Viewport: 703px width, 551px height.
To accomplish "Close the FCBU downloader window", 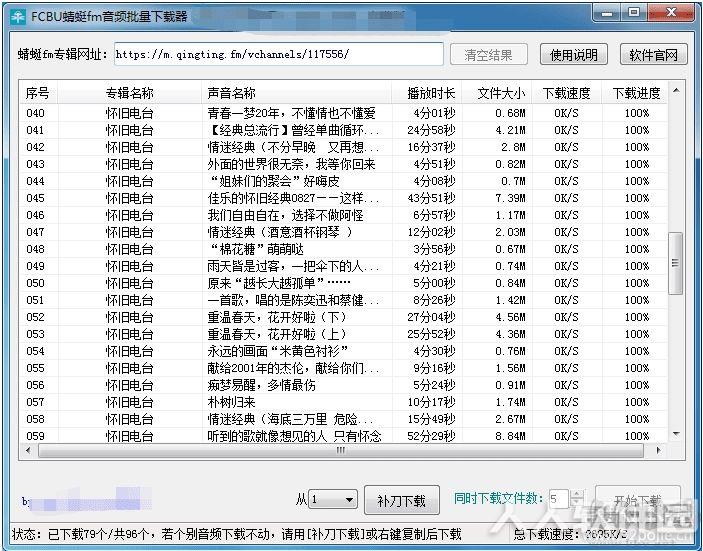I will click(670, 13).
